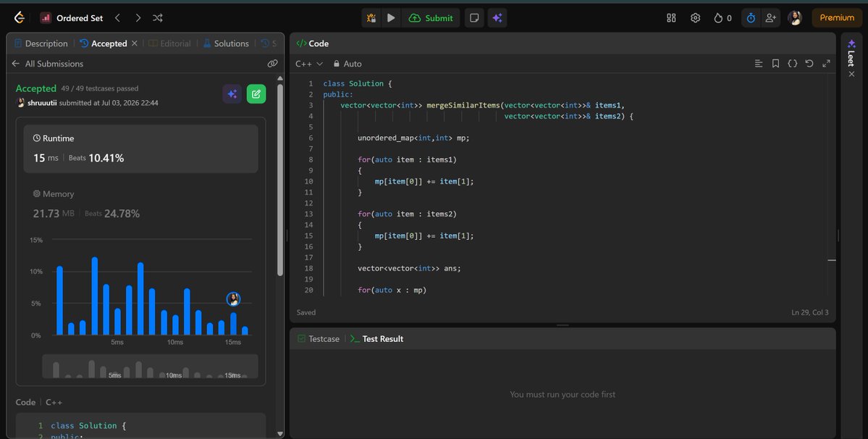Go to next problem chevron
The image size is (868, 439).
coord(138,18)
